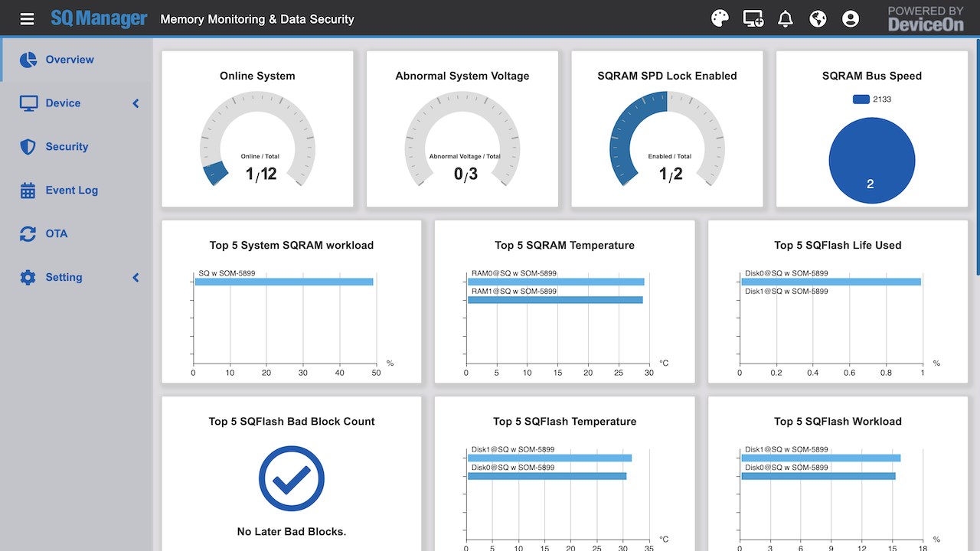This screenshot has width=980, height=551.
Task: Toggle the 2133 legend swatch
Action: 861,99
